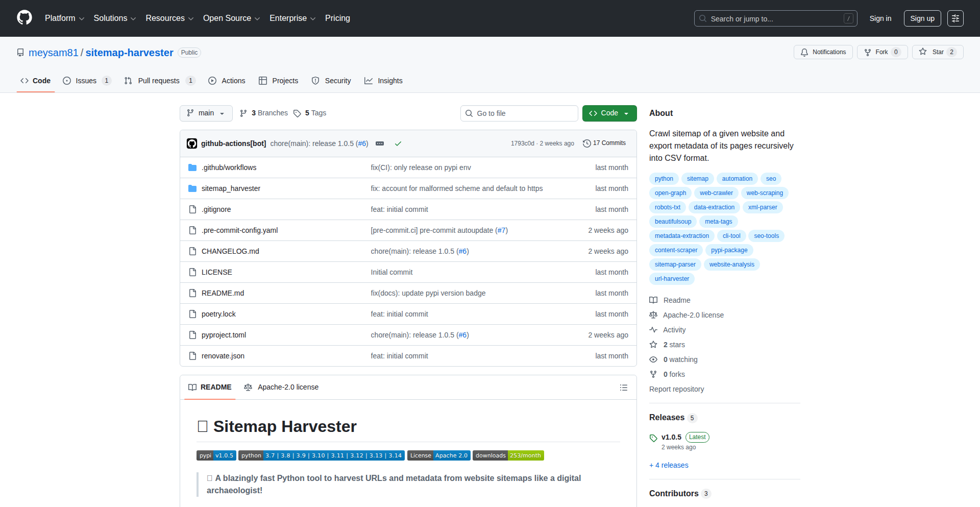The height and width of the screenshot is (507, 980).
Task: Open the 5 Tags link
Action: (x=310, y=113)
